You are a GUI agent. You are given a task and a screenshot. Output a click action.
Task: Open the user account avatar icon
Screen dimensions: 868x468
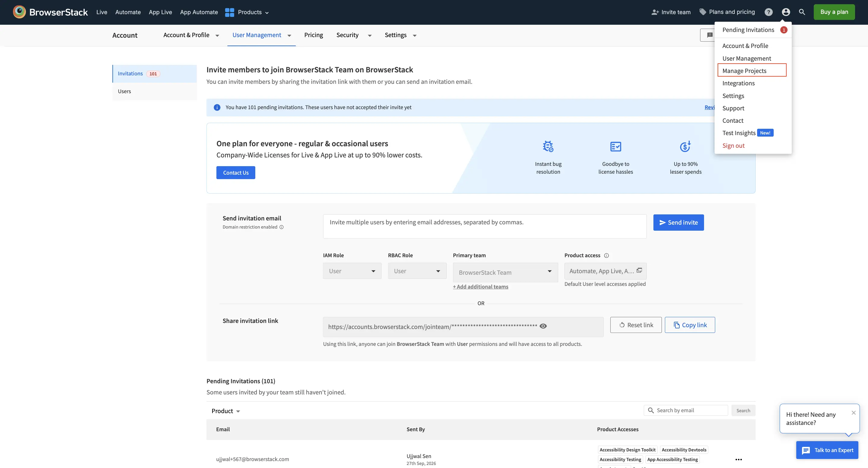pyautogui.click(x=786, y=12)
